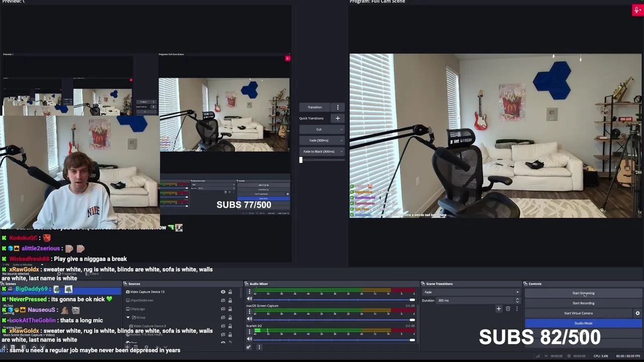Select the chipsObsBanner source row
Image resolution: width=644 pixels, height=362 pixels.
pos(179,300)
